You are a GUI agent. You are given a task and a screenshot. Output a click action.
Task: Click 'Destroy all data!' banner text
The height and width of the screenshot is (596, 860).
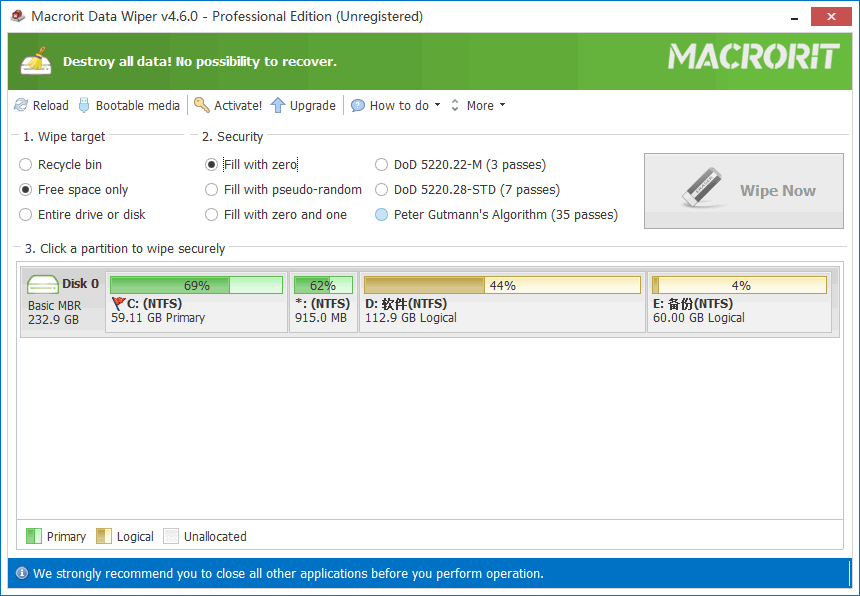pos(200,61)
